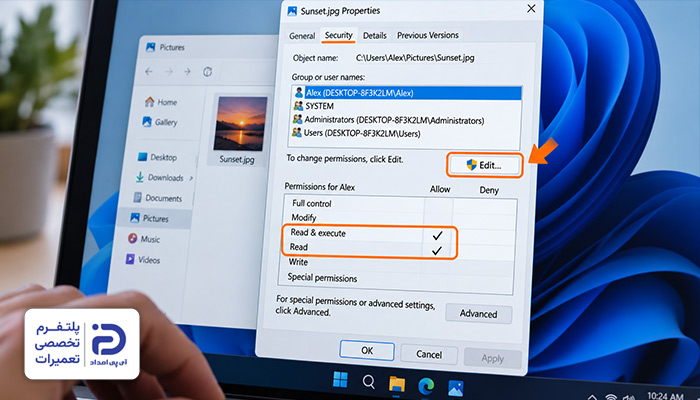Image resolution: width=700 pixels, height=400 pixels.
Task: Click the object name path text
Action: [415, 58]
